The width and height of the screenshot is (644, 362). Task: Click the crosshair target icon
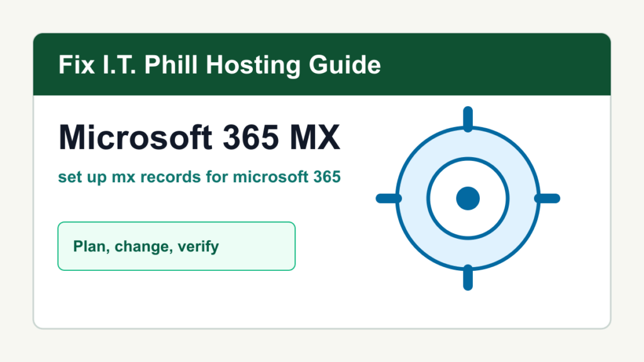tap(468, 198)
